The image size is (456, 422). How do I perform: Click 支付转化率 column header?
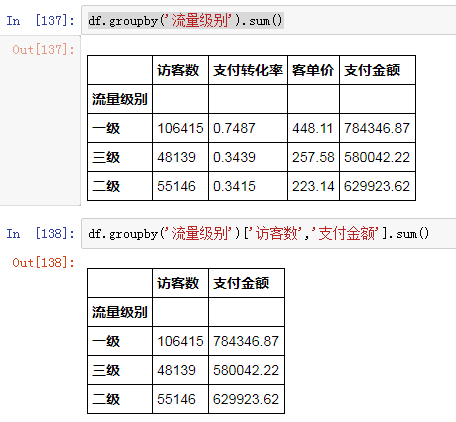(x=248, y=70)
